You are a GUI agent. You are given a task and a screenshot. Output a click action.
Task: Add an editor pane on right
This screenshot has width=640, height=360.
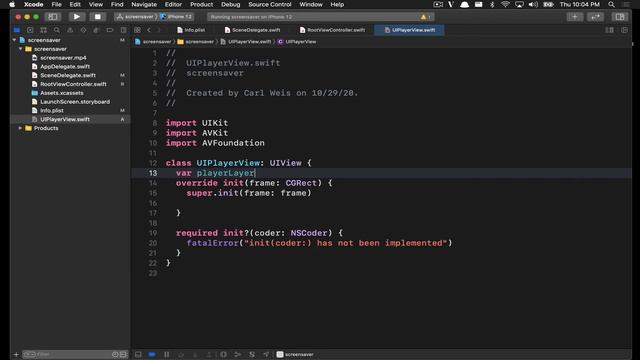click(x=624, y=30)
